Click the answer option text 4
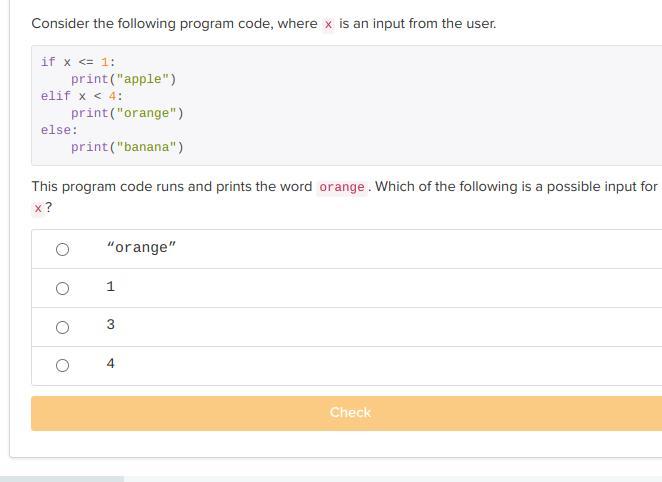The width and height of the screenshot is (662, 482). click(110, 364)
